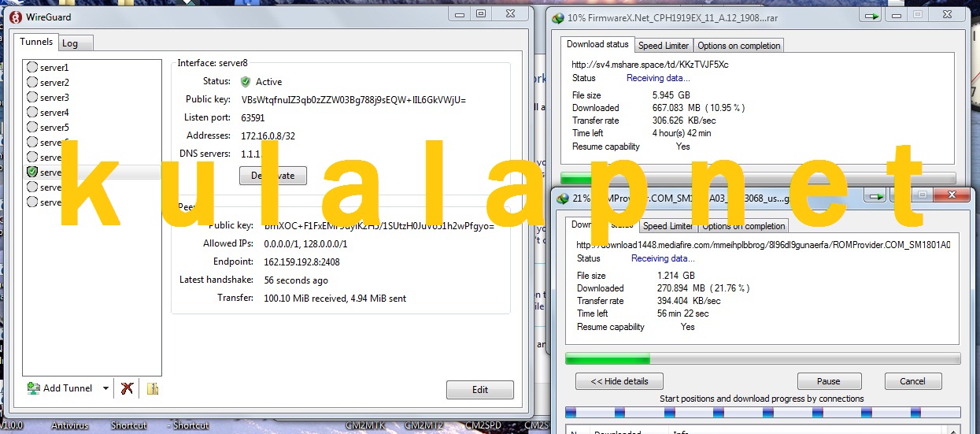The height and width of the screenshot is (434, 980).
Task: Click the Edit button in WireGuard
Action: [x=479, y=390]
